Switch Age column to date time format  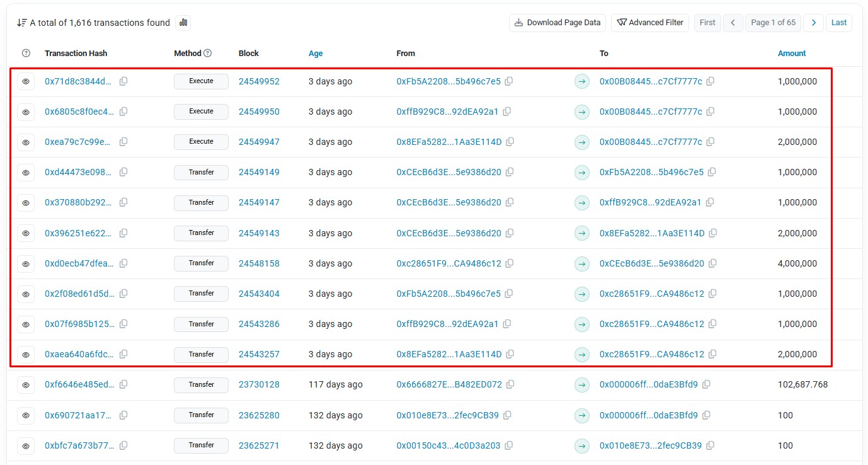[316, 54]
